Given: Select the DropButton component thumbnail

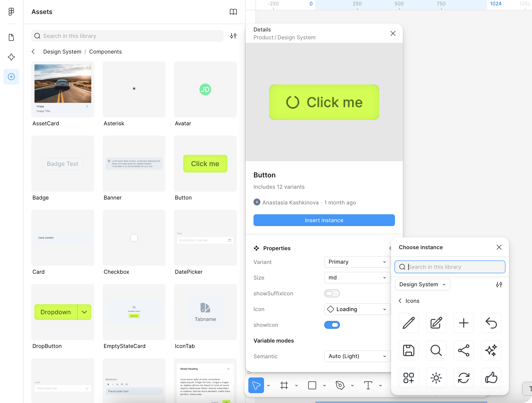Looking at the screenshot, I should point(63,312).
